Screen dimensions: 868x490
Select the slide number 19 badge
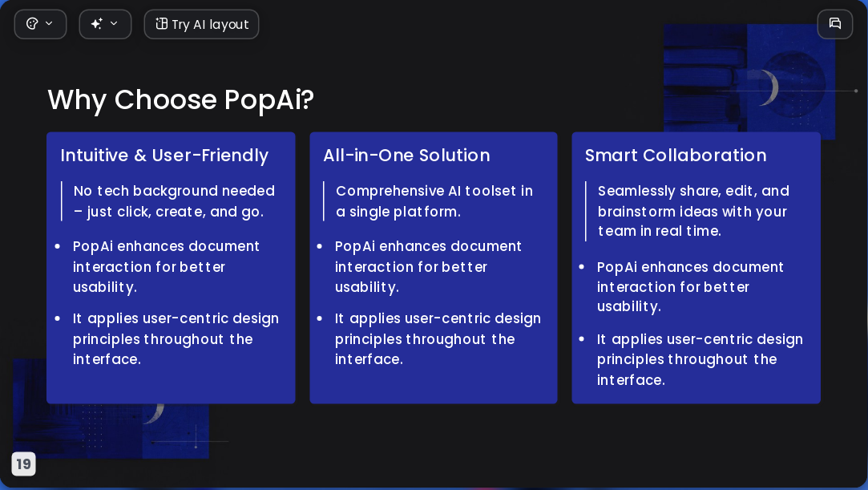[24, 464]
